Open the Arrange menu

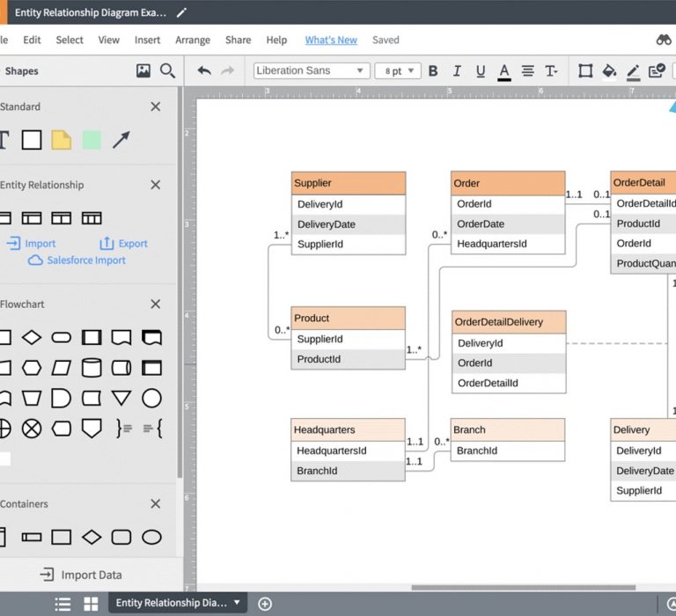[x=192, y=40]
